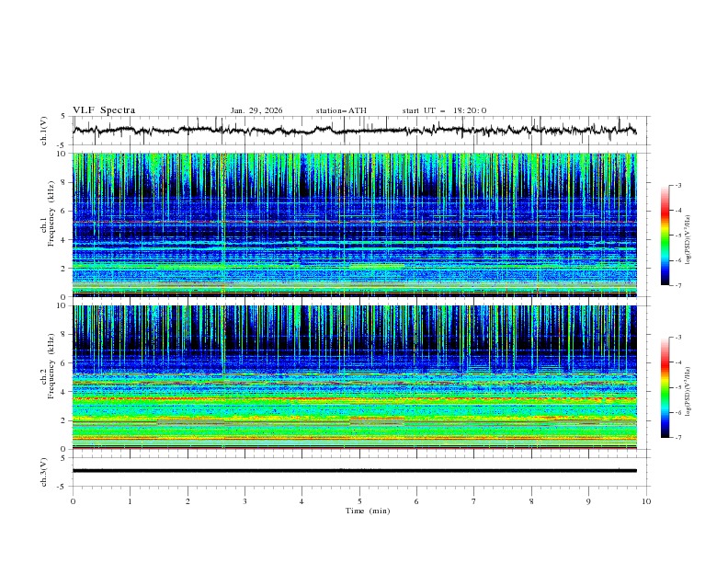Click the date label Jan. 29, 2026
The height and width of the screenshot is (563, 728).
pos(256,110)
